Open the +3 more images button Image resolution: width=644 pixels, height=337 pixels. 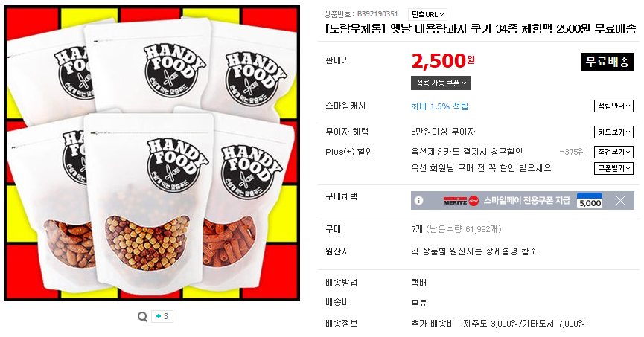tap(162, 317)
